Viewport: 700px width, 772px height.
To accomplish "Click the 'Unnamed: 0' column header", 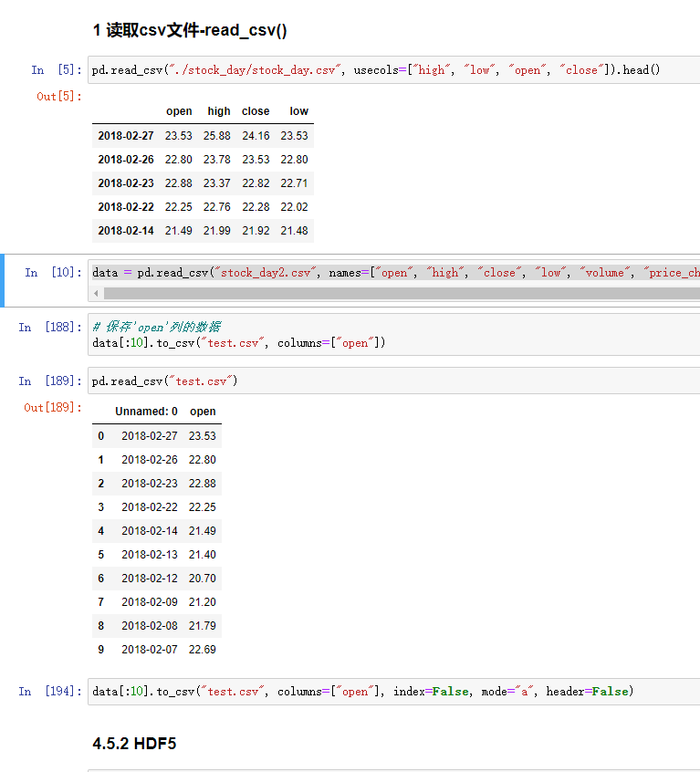I will [146, 412].
